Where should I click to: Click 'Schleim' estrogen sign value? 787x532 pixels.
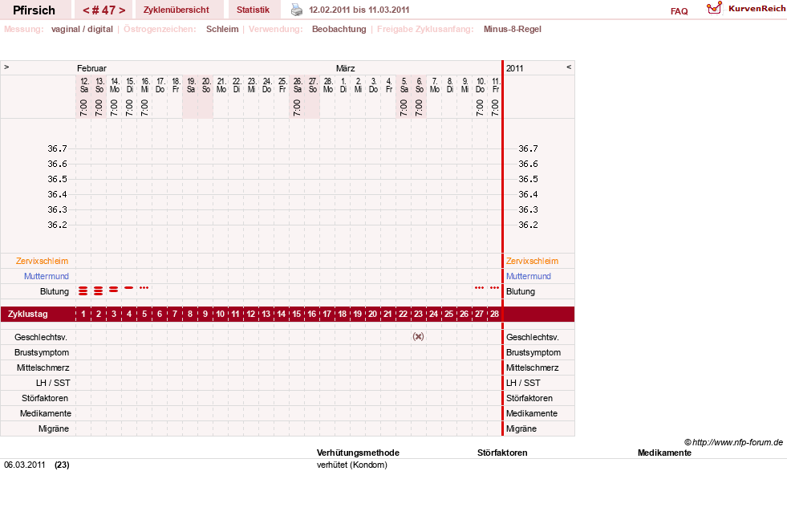click(222, 29)
